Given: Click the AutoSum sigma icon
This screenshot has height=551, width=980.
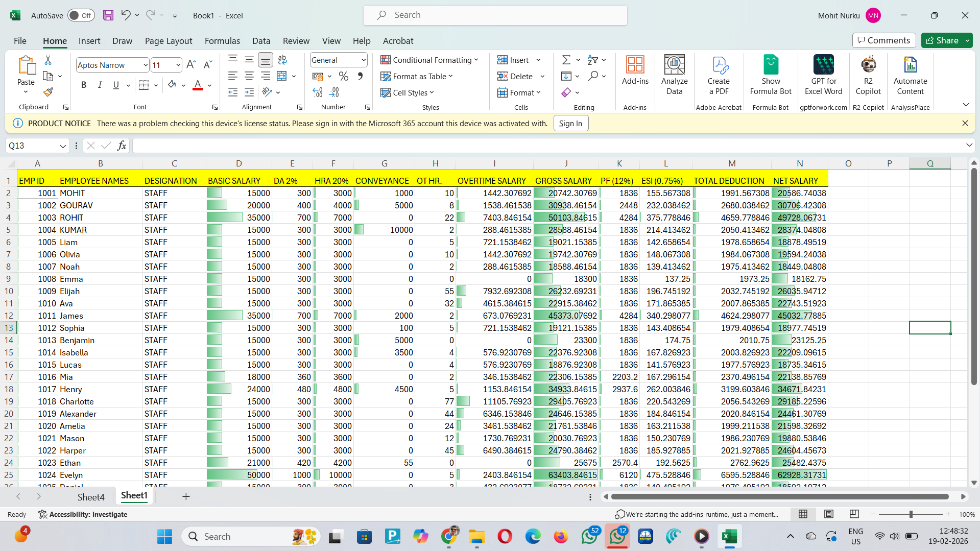Looking at the screenshot, I should pyautogui.click(x=566, y=60).
